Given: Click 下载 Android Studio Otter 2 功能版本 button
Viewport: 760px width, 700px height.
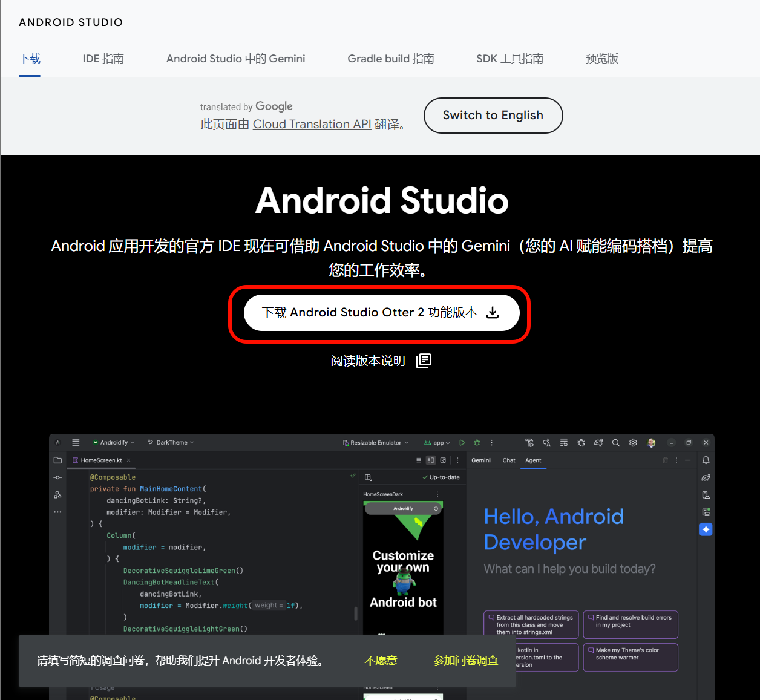Looking at the screenshot, I should point(381,313).
